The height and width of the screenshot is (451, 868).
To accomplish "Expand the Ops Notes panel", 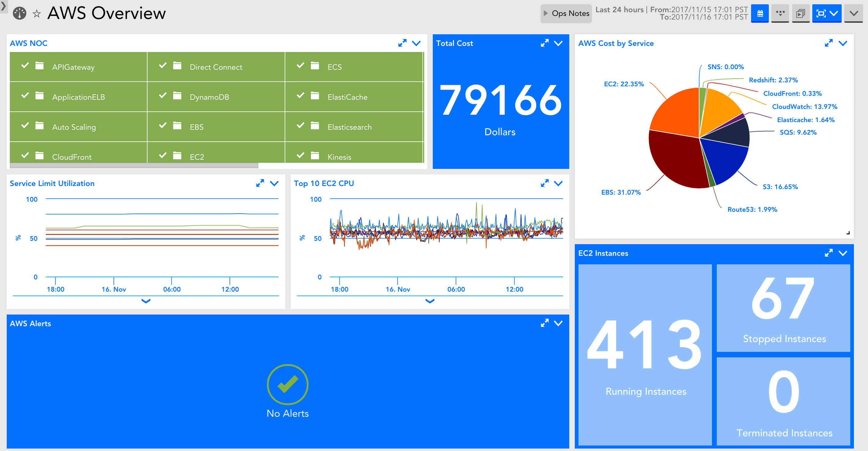I will (566, 13).
